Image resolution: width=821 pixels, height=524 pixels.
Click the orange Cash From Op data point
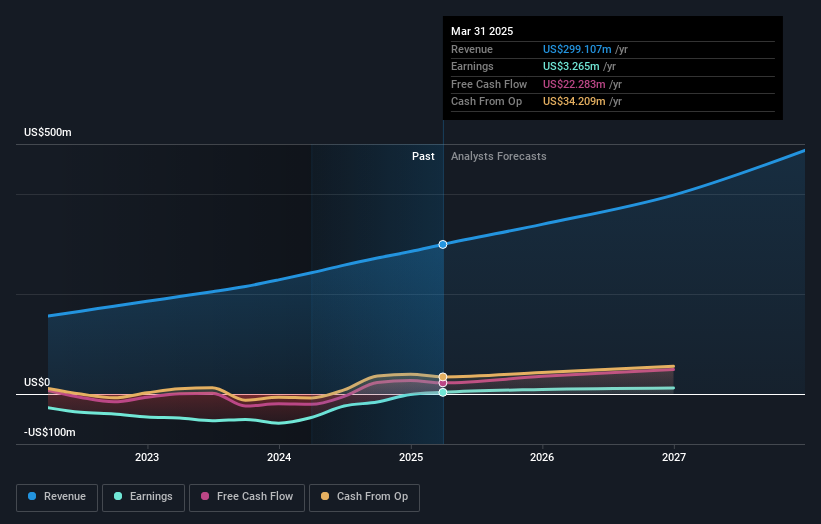tap(443, 377)
